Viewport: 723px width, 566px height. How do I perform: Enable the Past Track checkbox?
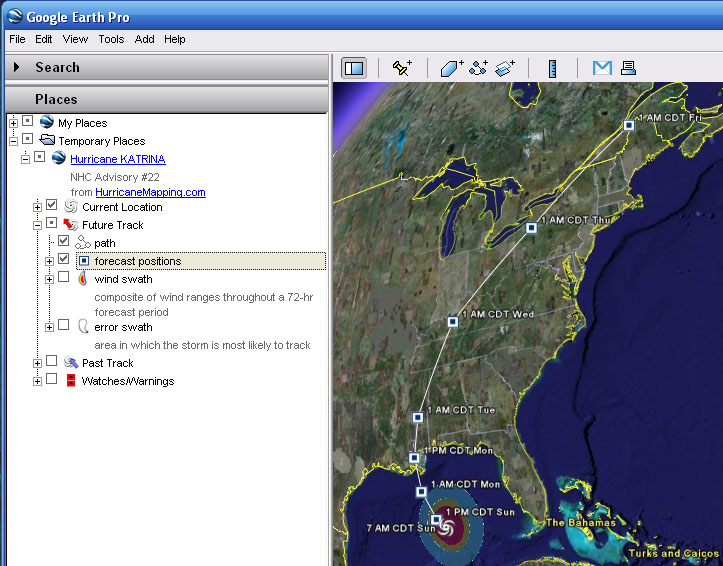pos(52,360)
